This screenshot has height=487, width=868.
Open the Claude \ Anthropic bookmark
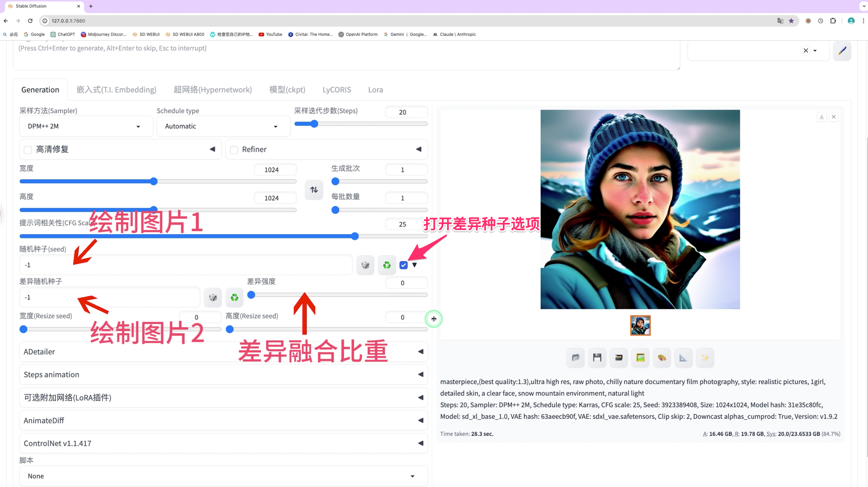point(454,34)
